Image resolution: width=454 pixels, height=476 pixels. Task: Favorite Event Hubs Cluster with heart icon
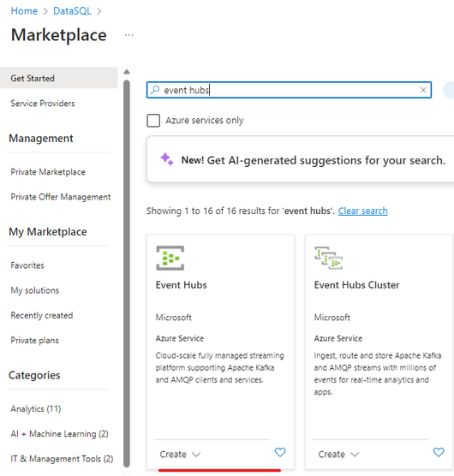click(439, 452)
